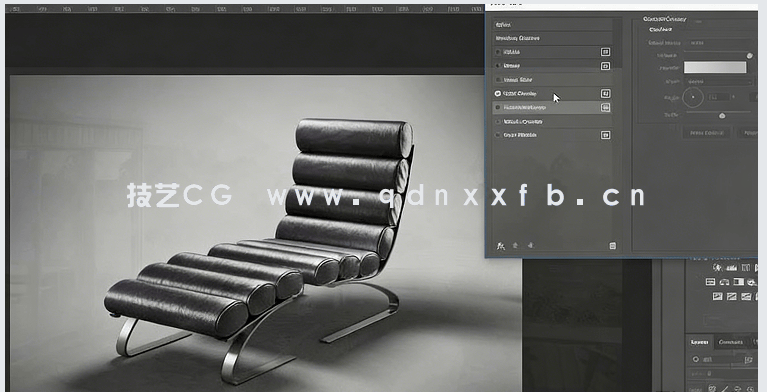This screenshot has height=392, width=767.
Task: Click the scale slider handle
Action: (x=722, y=115)
